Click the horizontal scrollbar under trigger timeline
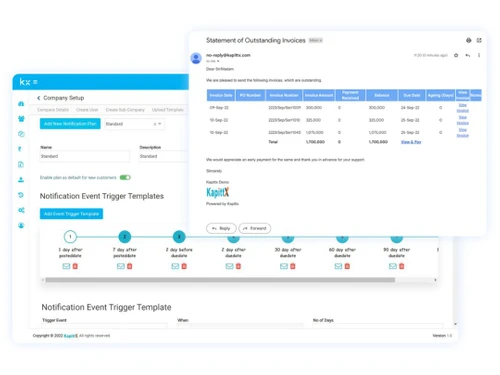Screen dimensions: 500x375 click(220, 280)
